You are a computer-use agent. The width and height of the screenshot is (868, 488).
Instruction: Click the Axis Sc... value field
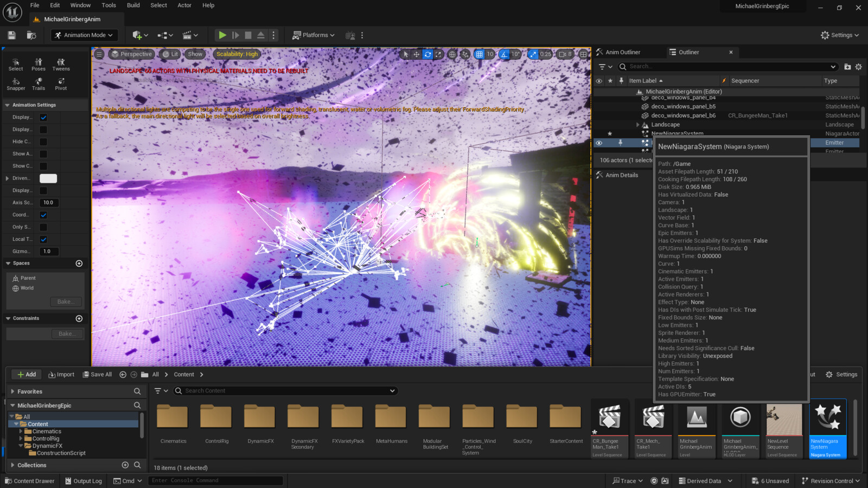pyautogui.click(x=49, y=203)
